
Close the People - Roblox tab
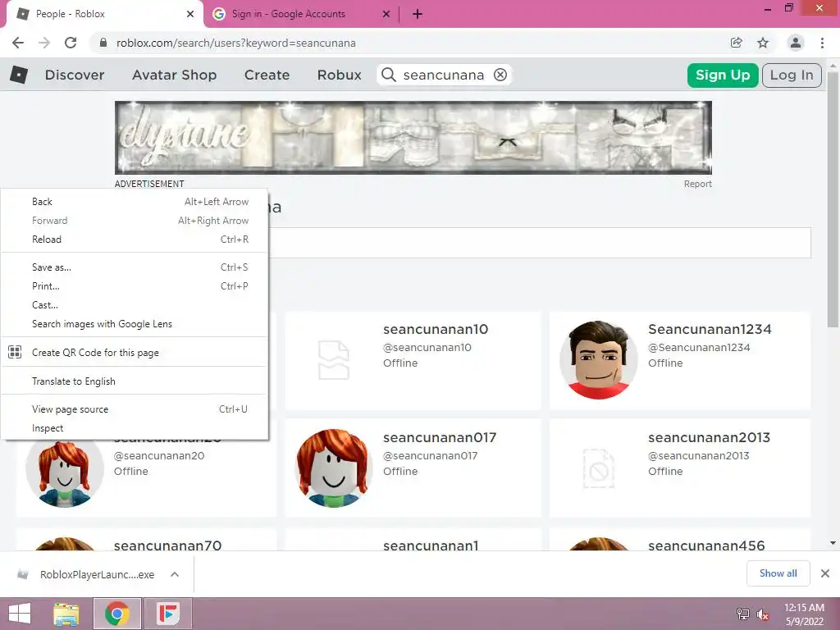[x=190, y=14]
